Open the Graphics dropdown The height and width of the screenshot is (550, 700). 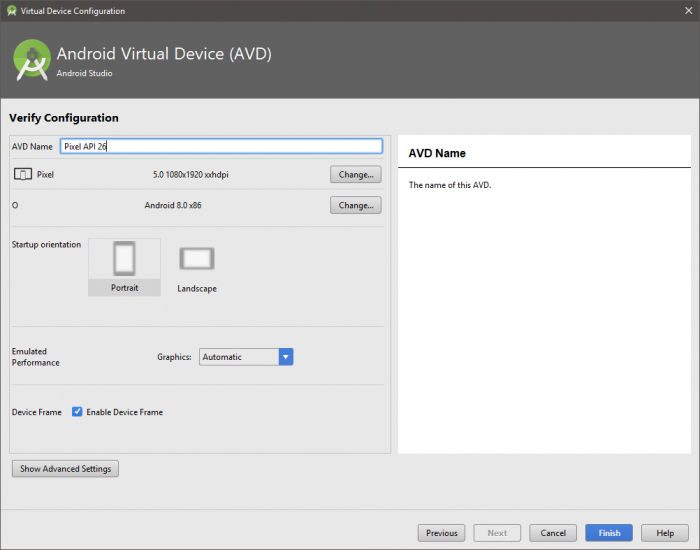click(246, 357)
